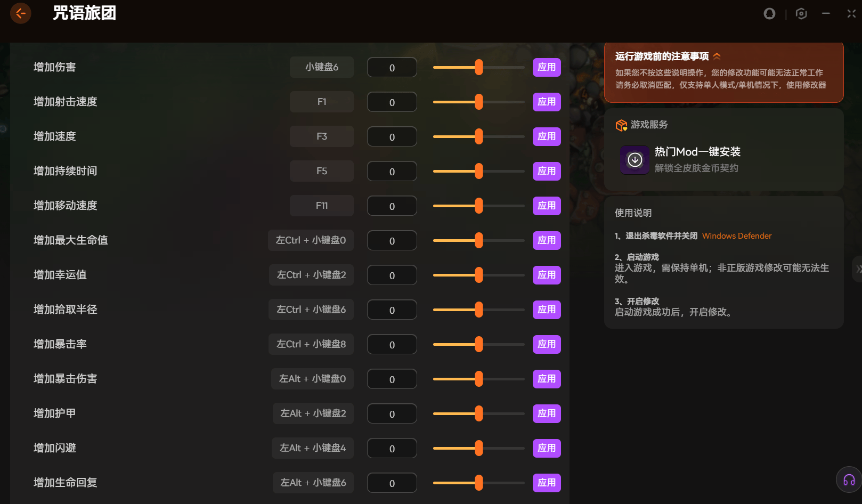
Task: Expand the side panel arrow at right edge
Action: click(858, 269)
